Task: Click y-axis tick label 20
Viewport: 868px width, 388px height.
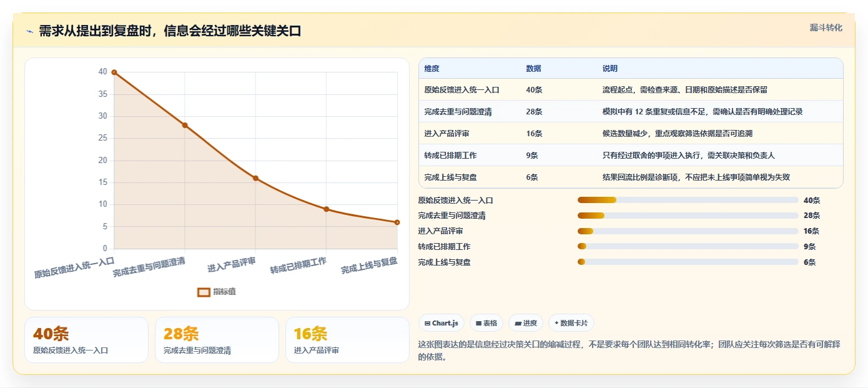Action: point(103,161)
